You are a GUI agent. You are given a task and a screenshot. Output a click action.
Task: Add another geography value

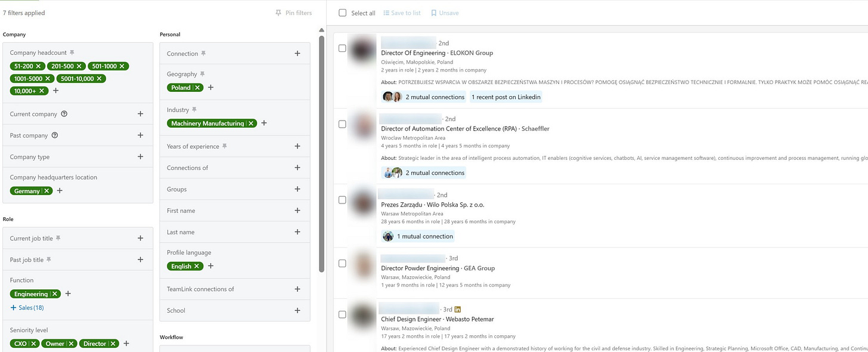210,88
